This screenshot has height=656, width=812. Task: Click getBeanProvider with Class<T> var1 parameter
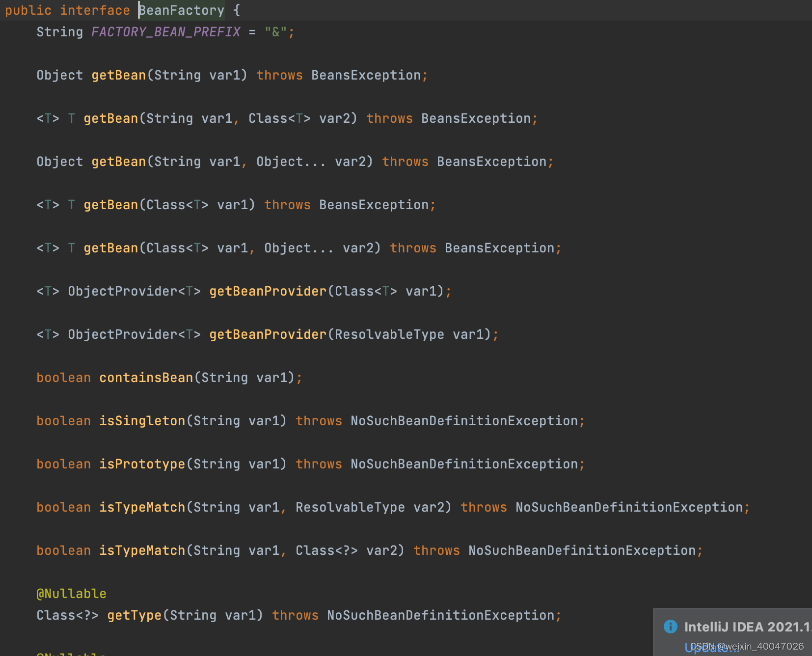point(268,291)
